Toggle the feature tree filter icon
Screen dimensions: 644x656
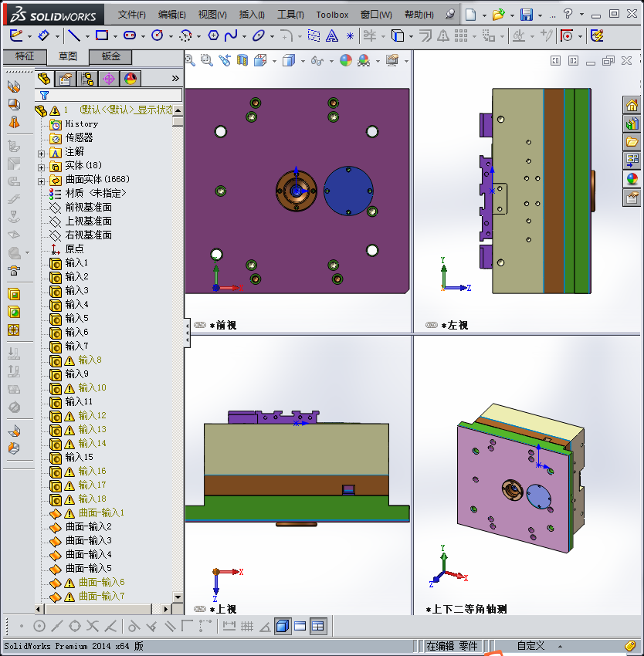(x=44, y=96)
